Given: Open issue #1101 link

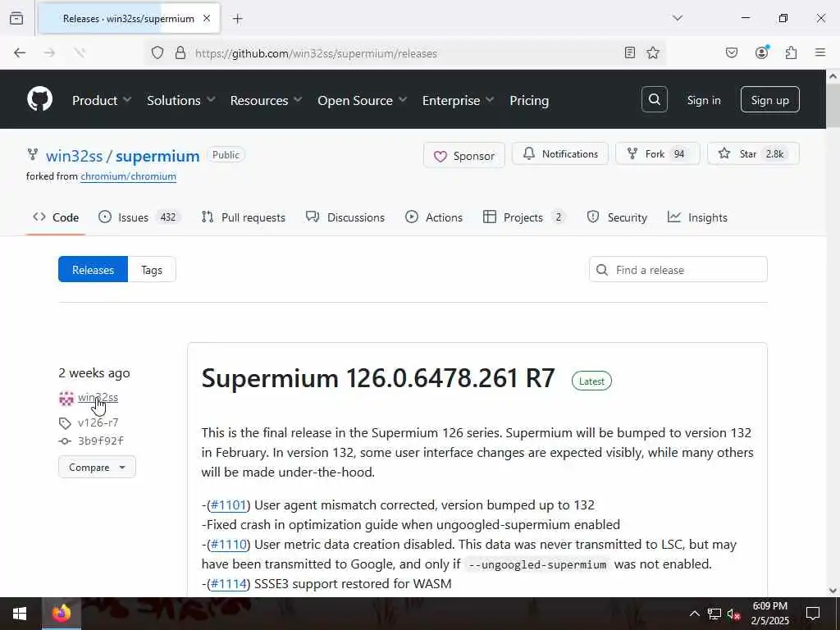Looking at the screenshot, I should click(229, 505).
